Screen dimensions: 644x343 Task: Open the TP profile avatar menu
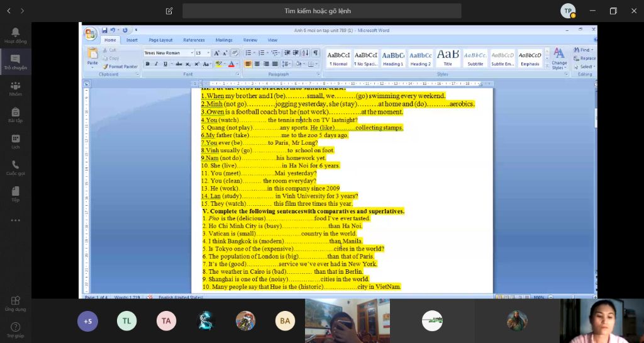568,11
